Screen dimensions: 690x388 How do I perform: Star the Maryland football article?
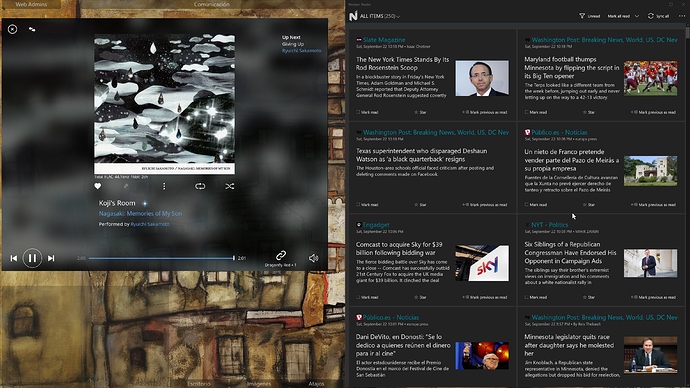pos(589,112)
